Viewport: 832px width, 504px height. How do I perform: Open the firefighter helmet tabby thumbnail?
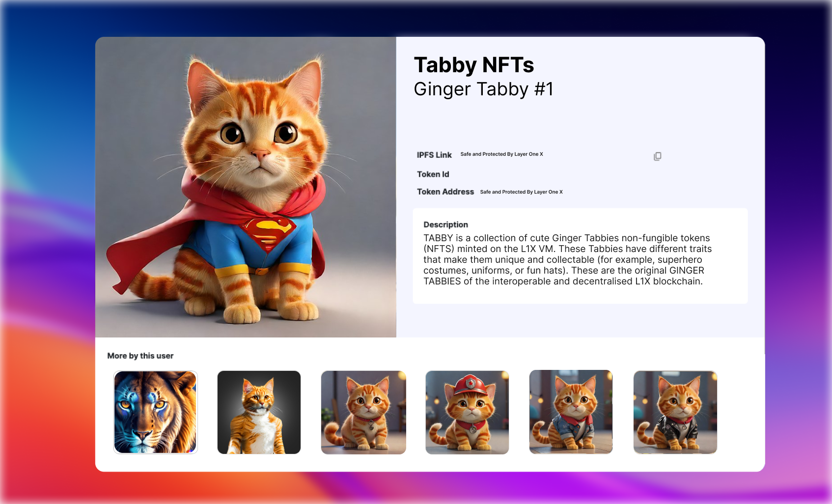[x=467, y=412]
